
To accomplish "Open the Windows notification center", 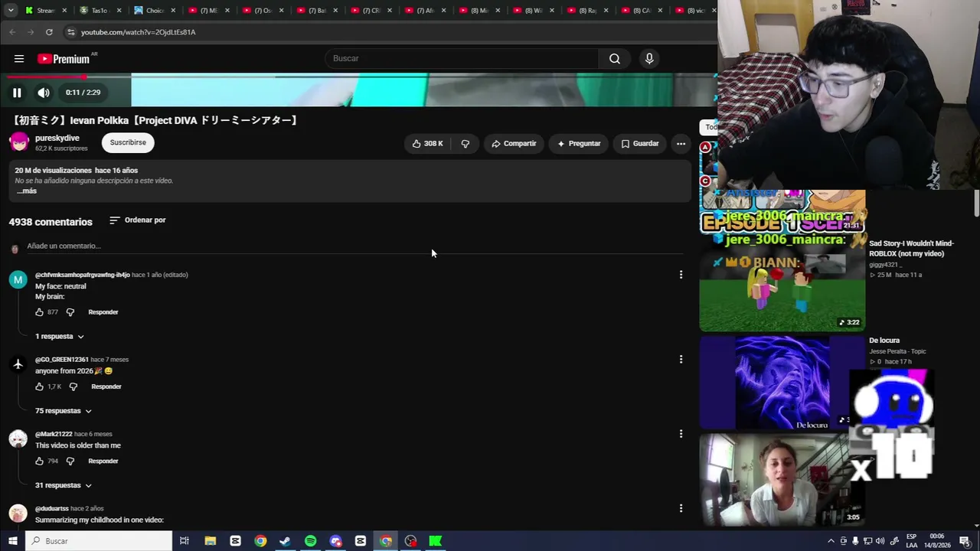I will click(x=965, y=541).
